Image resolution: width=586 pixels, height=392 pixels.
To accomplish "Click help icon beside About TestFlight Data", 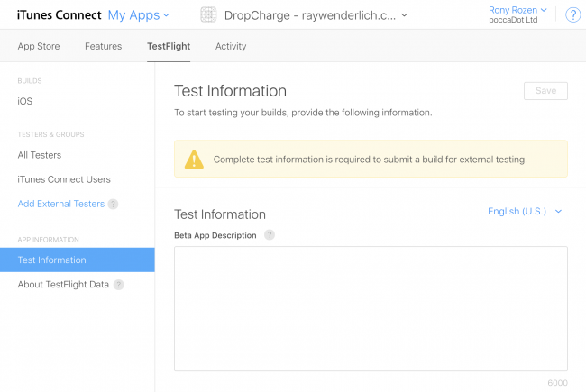I will (118, 285).
